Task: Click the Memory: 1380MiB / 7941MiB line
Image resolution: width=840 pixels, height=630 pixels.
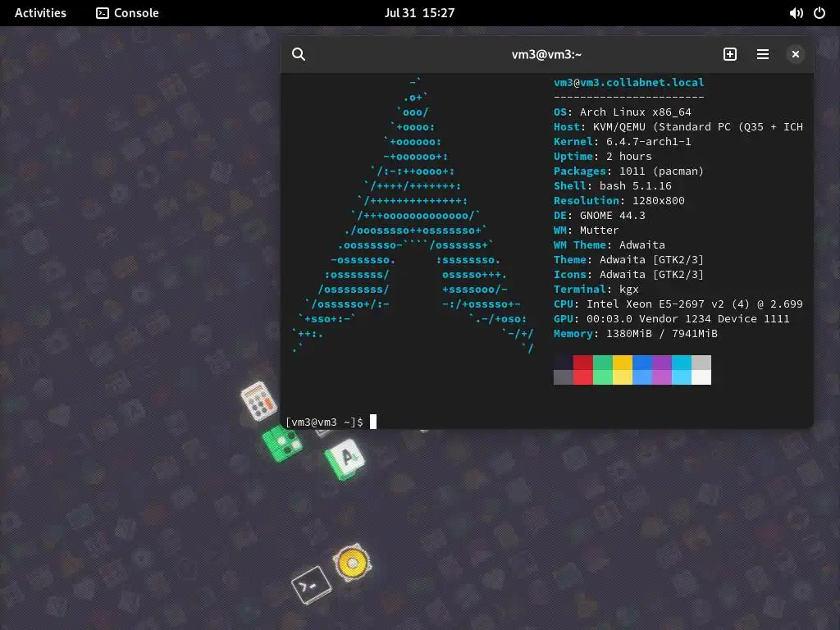Action: pos(636,333)
